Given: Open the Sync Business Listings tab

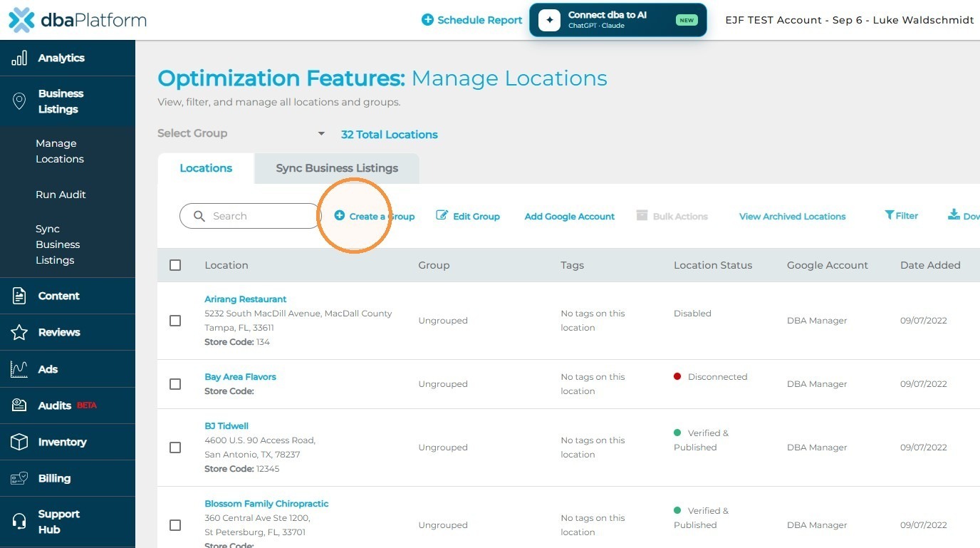Looking at the screenshot, I should pos(337,168).
